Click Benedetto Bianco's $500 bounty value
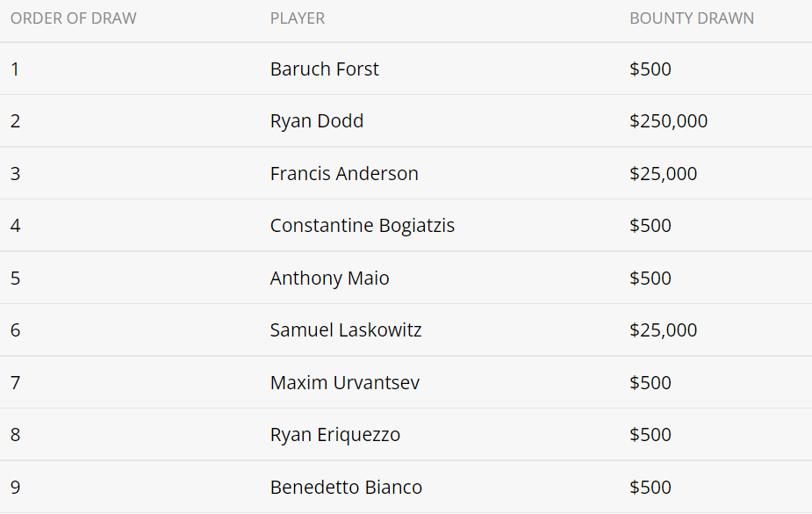The height and width of the screenshot is (514, 812). click(x=650, y=488)
